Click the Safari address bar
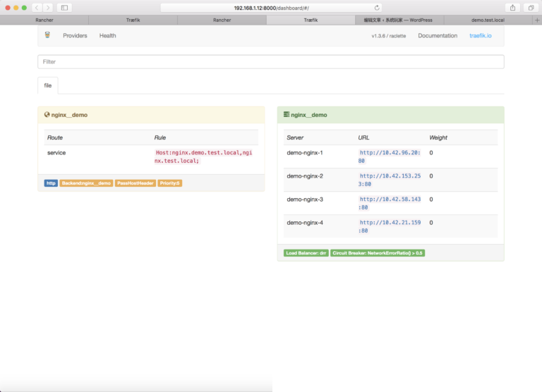The width and height of the screenshot is (542, 392). click(x=271, y=8)
